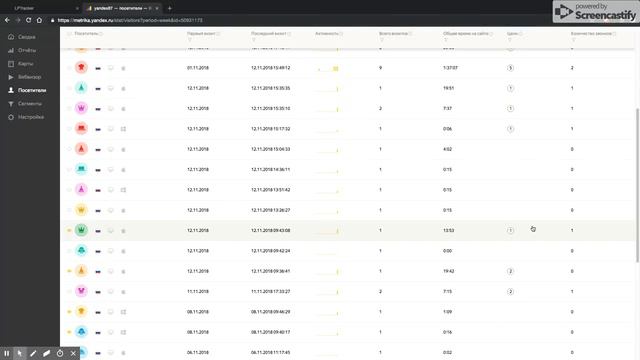Viewport: 640px width, 360px height.
Task: Sort by Цели column header
Action: tap(512, 33)
